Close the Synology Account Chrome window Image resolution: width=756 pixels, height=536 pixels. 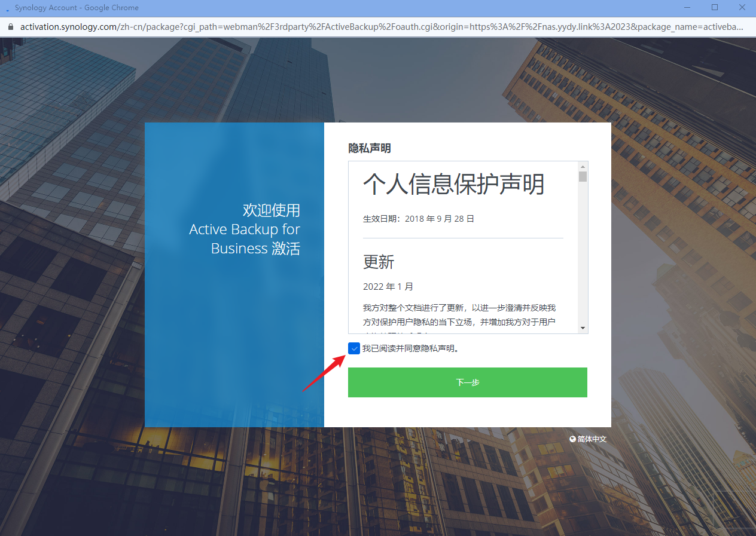(741, 8)
